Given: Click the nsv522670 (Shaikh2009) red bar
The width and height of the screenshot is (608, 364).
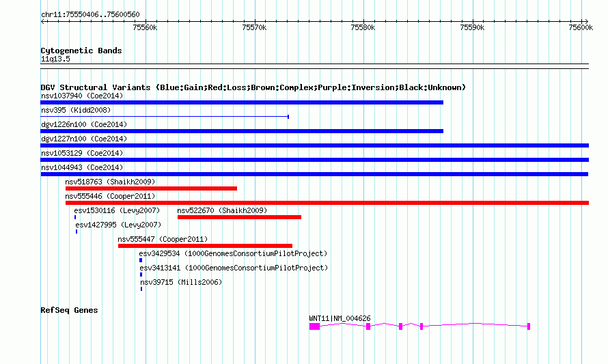Looking at the screenshot, I should coord(239,217).
